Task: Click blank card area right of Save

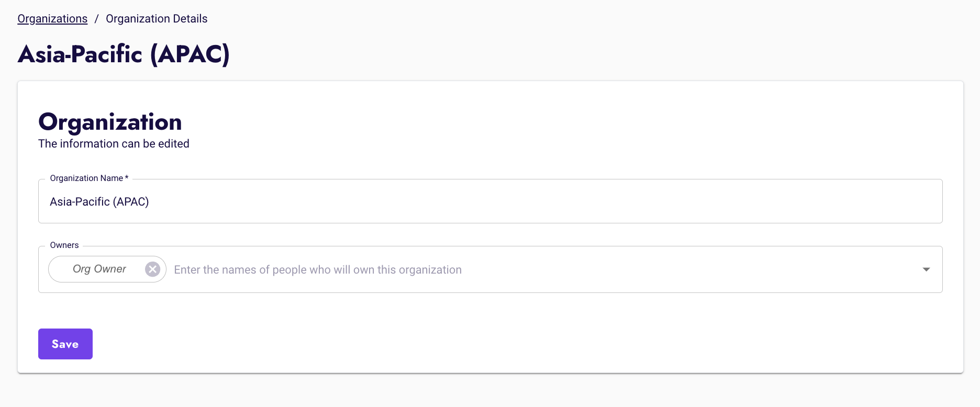Action: pos(471,344)
